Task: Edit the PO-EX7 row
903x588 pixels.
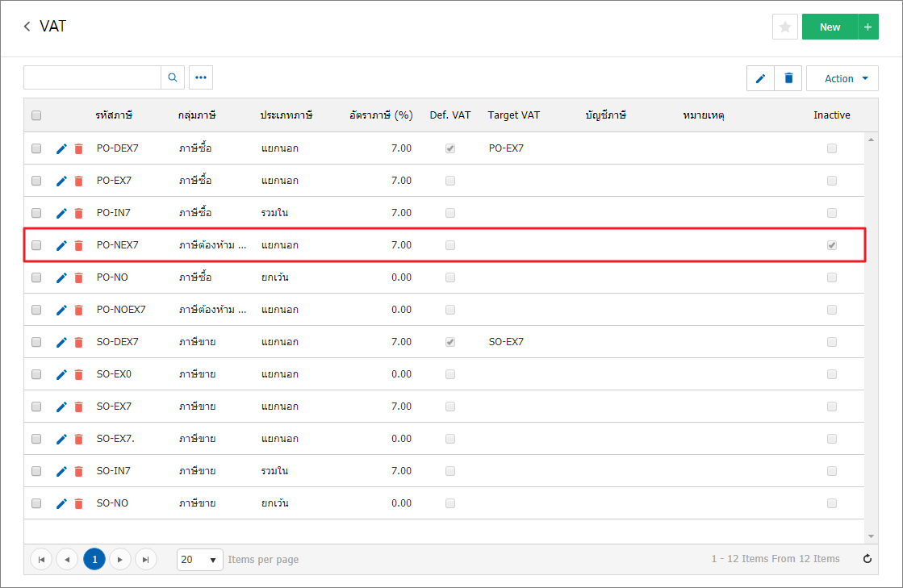Action: 61,181
